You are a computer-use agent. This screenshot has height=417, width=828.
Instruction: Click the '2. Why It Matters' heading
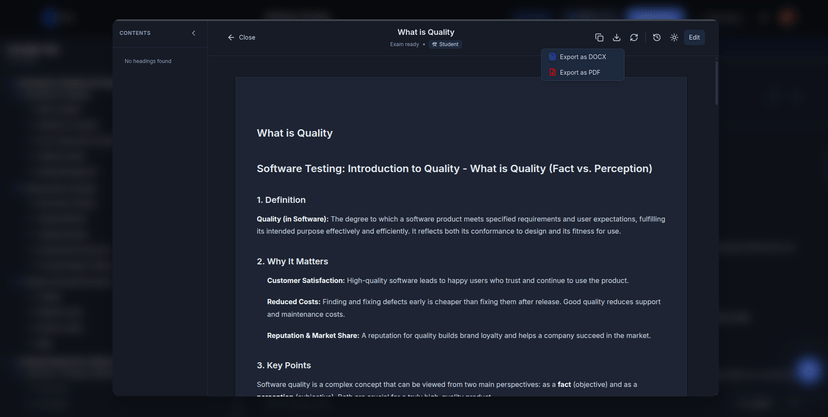[293, 262]
